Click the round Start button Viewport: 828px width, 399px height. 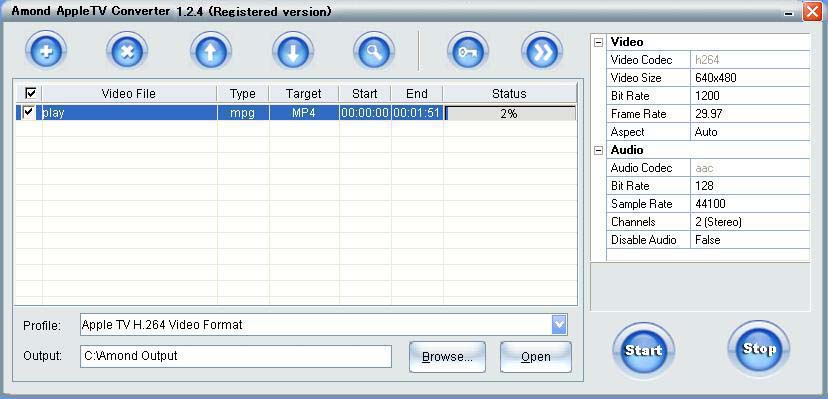coord(644,350)
